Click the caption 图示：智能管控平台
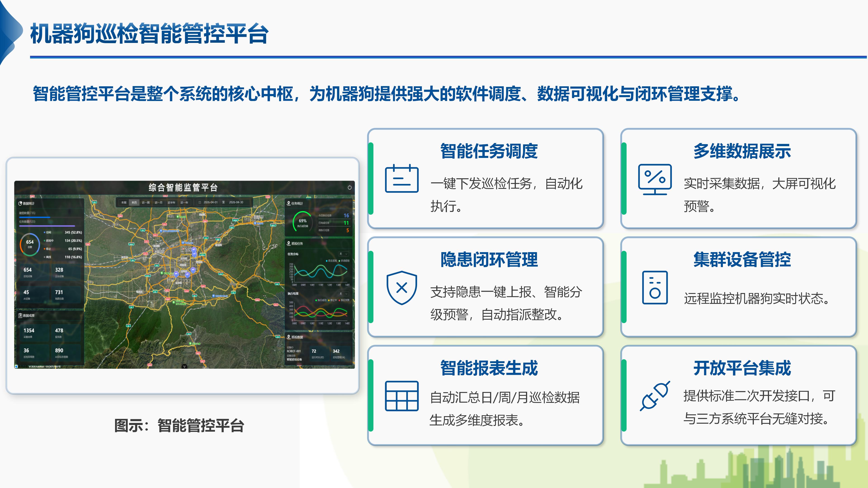This screenshot has height=488, width=868. [x=179, y=425]
